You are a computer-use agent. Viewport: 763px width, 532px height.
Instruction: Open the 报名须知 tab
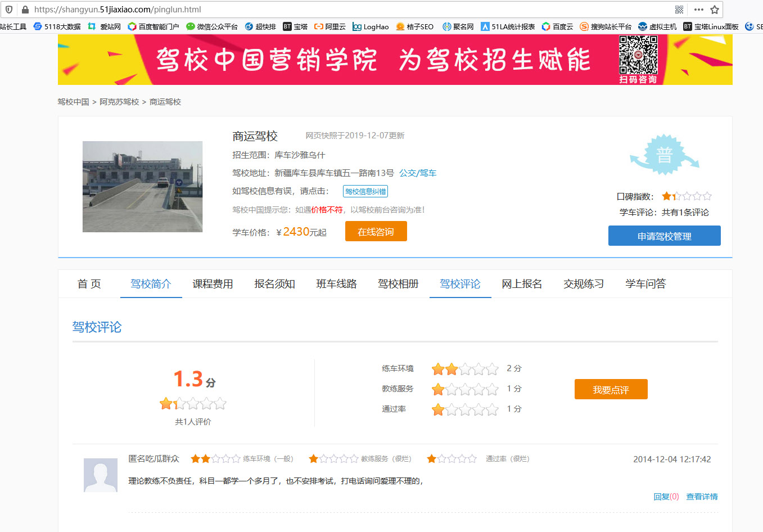tap(274, 284)
